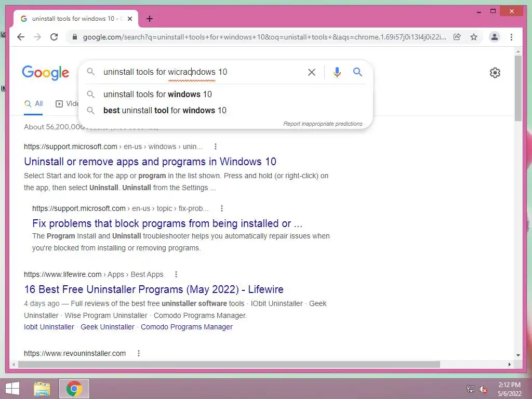This screenshot has width=532, height=399.
Task: Click the Google logo
Action: pos(46,73)
